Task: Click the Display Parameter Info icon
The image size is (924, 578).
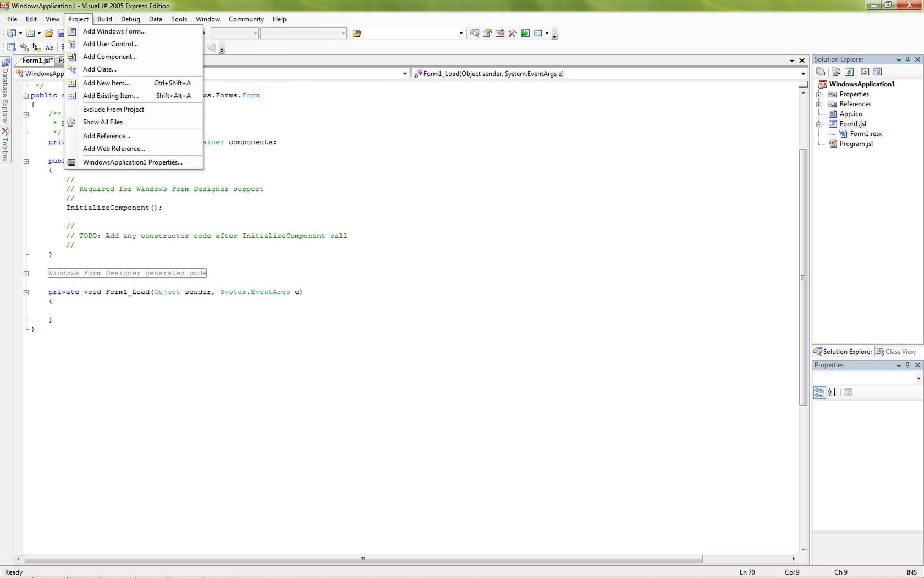Action: coord(24,47)
